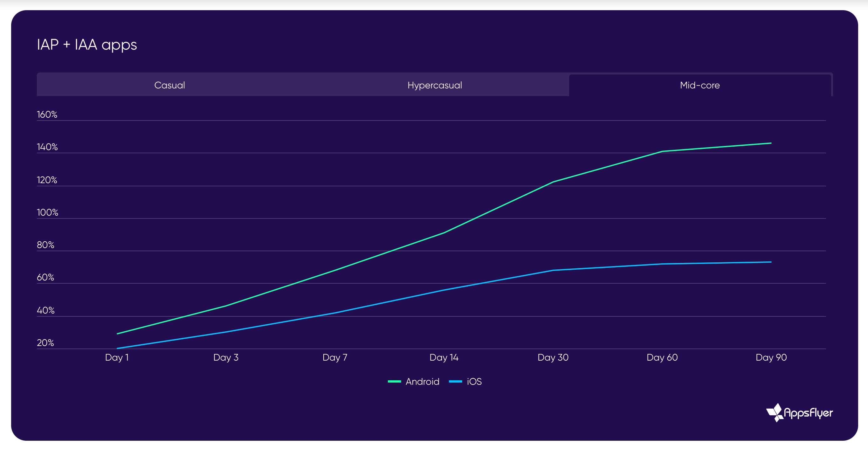The image size is (868, 449).
Task: Toggle the Android legend entry
Action: [x=422, y=381]
